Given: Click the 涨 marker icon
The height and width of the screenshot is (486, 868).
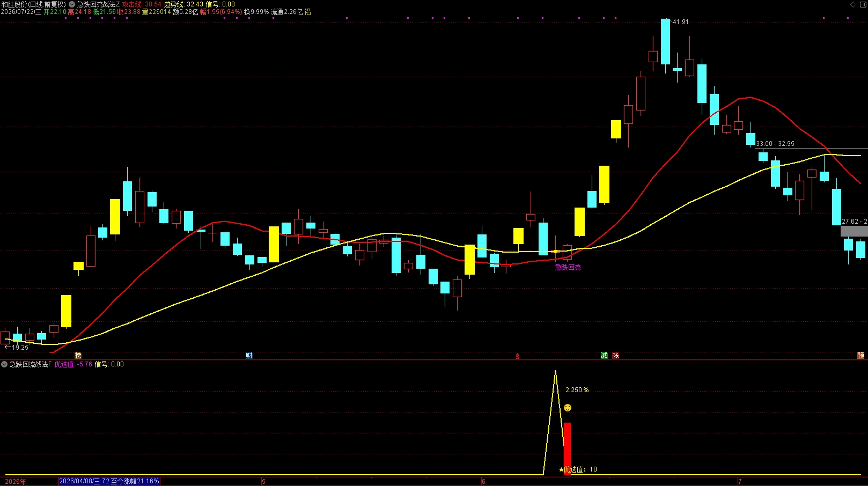Looking at the screenshot, I should click(x=615, y=356).
